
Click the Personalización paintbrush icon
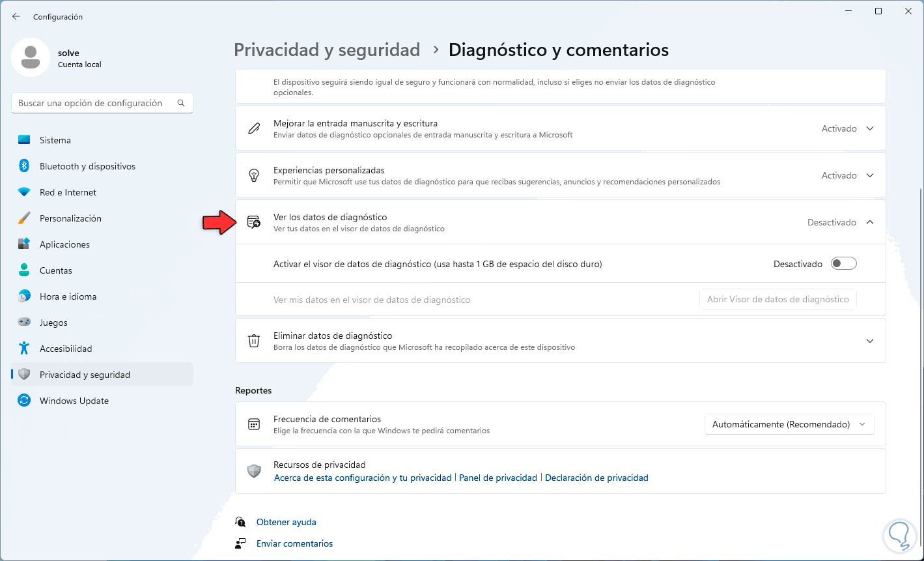click(24, 218)
